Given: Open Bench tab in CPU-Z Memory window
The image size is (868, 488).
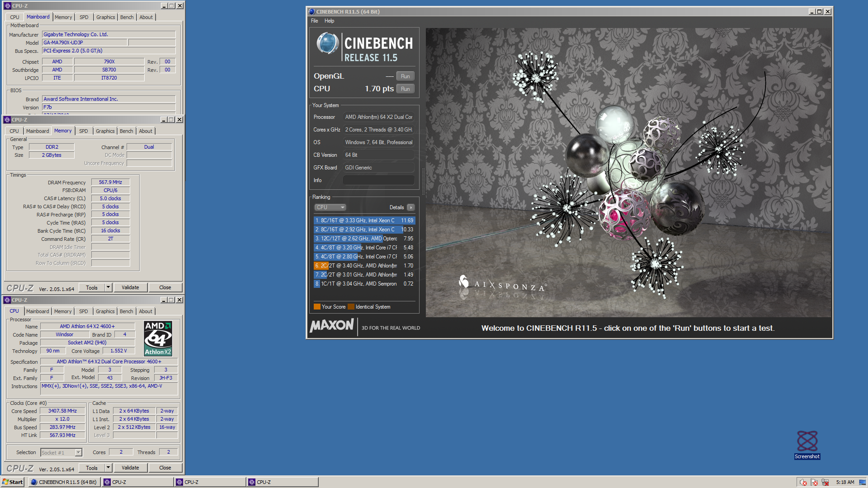Looking at the screenshot, I should tap(127, 131).
